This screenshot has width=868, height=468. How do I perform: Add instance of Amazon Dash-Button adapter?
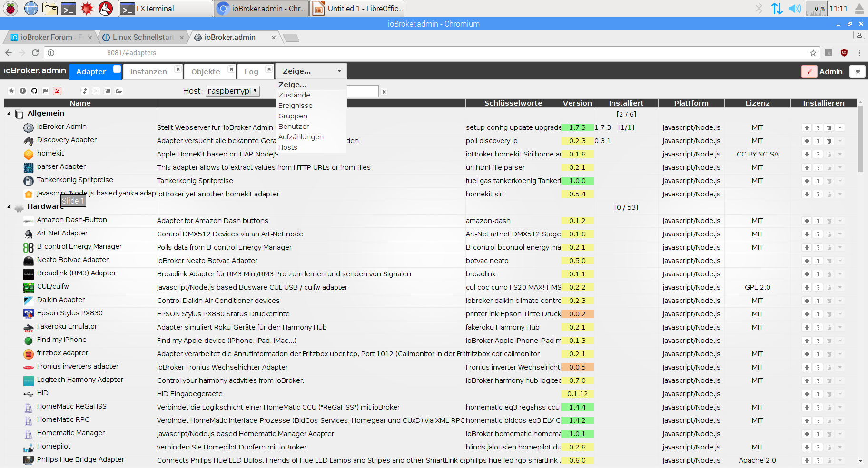click(x=807, y=221)
